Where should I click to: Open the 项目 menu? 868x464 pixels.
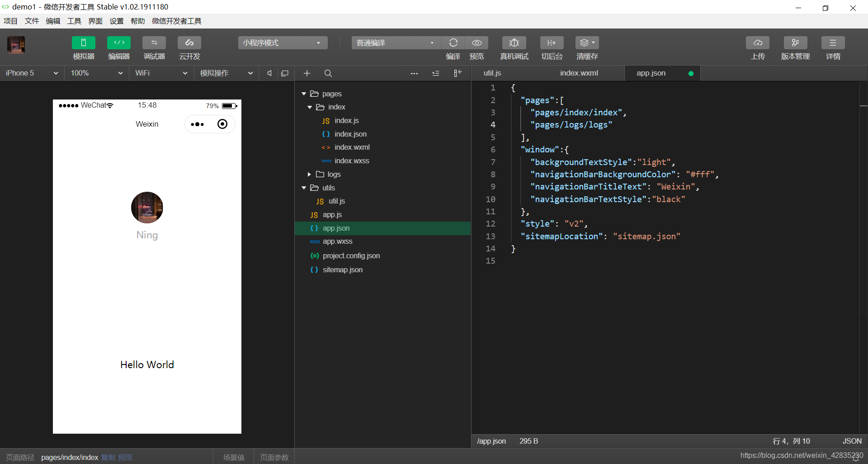10,21
